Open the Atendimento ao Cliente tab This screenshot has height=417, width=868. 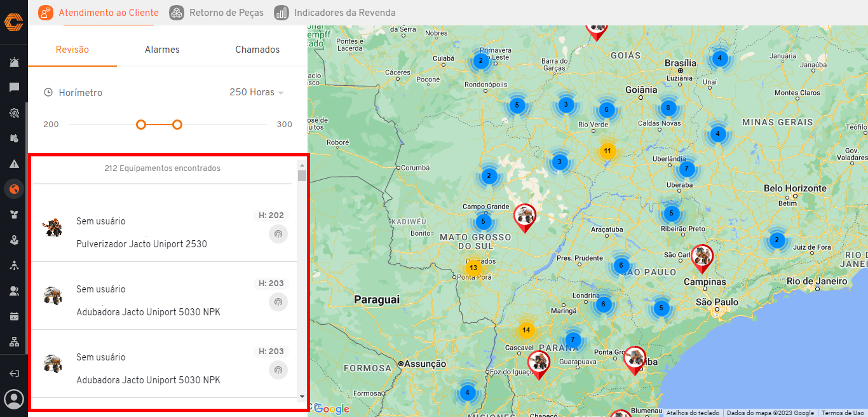coord(98,12)
